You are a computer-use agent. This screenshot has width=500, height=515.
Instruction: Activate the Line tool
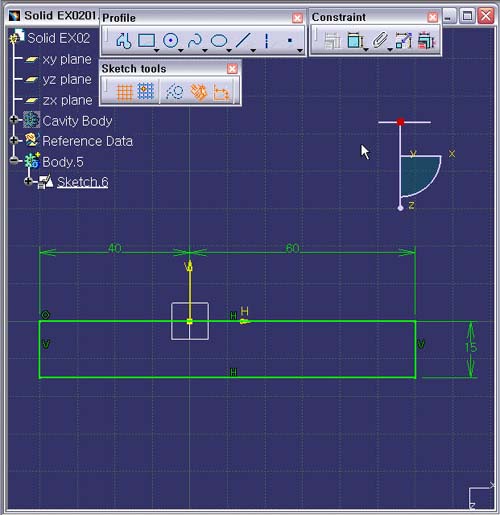click(x=243, y=41)
